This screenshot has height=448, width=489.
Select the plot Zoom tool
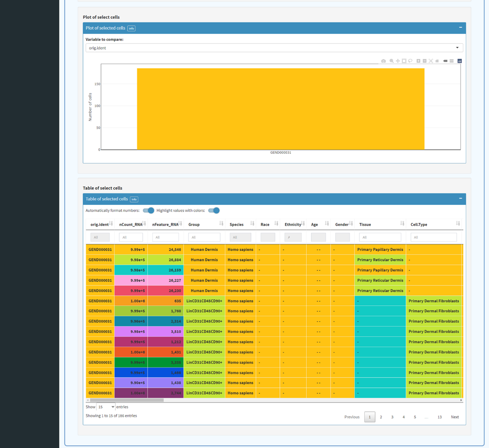pyautogui.click(x=391, y=61)
